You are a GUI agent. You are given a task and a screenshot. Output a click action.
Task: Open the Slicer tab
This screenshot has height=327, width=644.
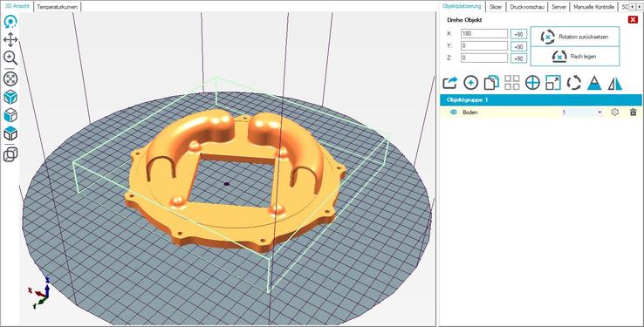coord(496,7)
